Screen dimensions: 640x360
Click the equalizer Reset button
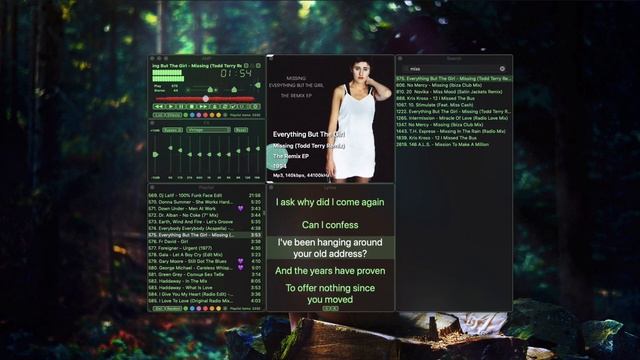point(241,130)
